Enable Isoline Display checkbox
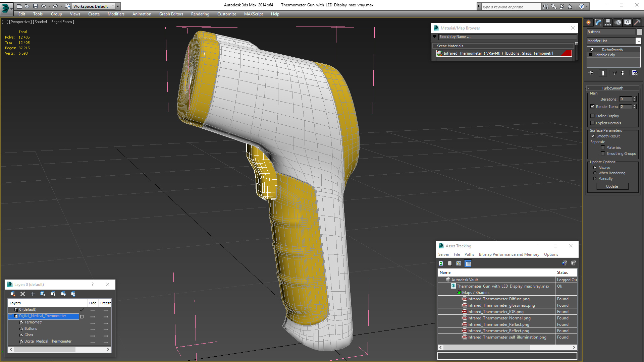The width and height of the screenshot is (644, 362). point(592,116)
